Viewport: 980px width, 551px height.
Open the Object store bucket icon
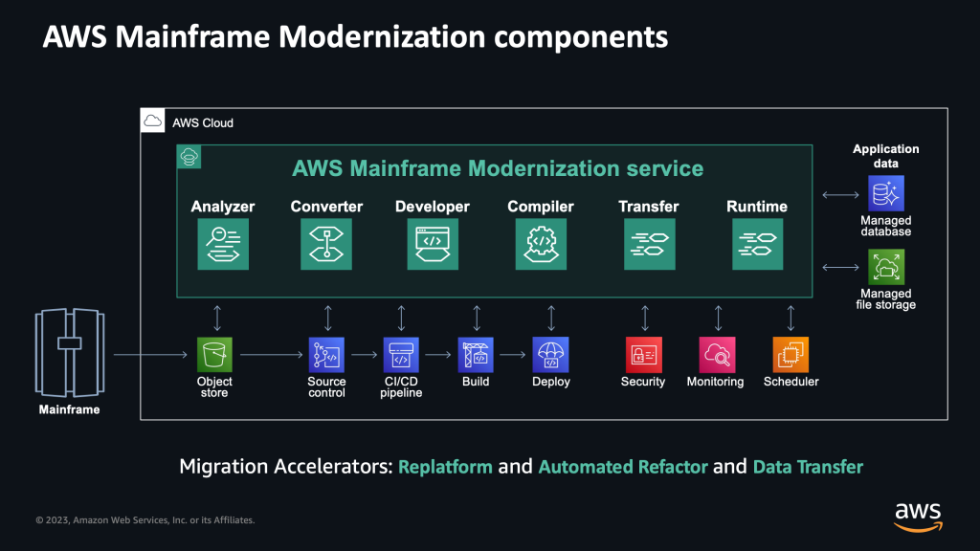click(x=213, y=354)
